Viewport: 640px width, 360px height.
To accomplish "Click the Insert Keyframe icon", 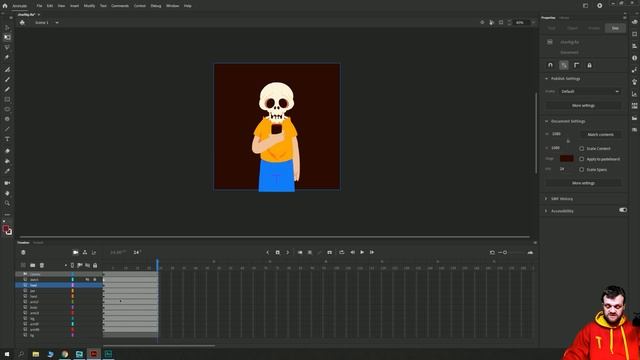I will tap(278, 253).
